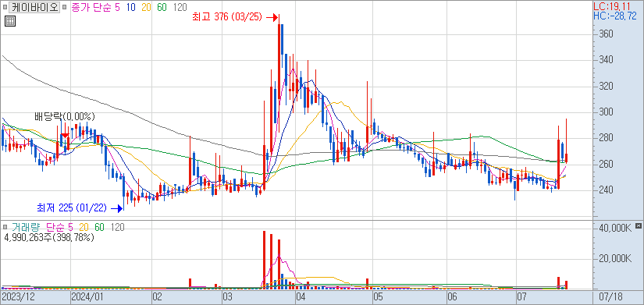Click the gray 120-day volume MA label
The image size is (644, 305).
[117, 227]
